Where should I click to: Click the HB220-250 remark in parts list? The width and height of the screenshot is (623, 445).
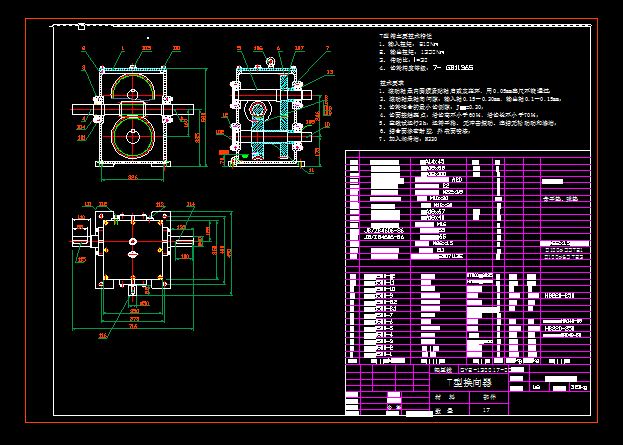[559, 329]
